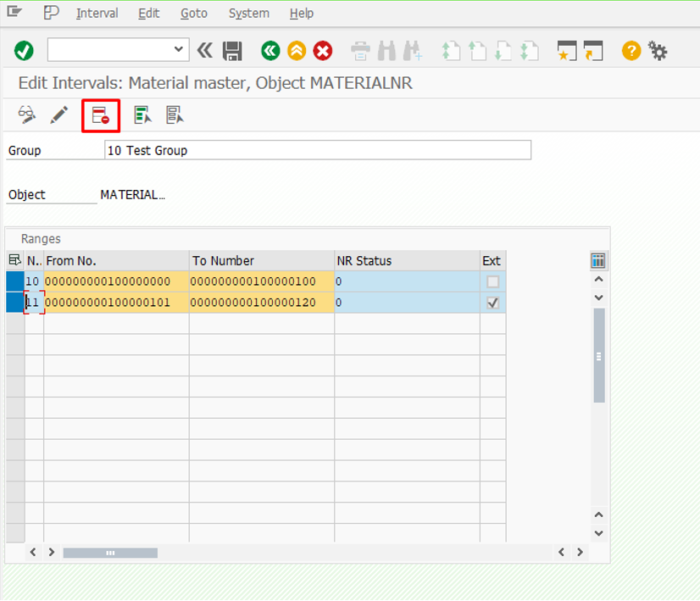Open the Goto menu
This screenshot has height=601, width=700.
(x=194, y=14)
